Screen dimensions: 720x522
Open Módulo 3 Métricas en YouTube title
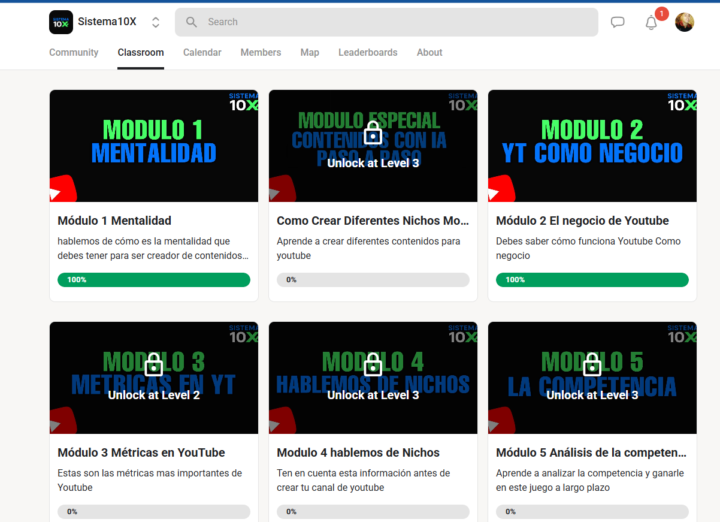click(x=141, y=453)
